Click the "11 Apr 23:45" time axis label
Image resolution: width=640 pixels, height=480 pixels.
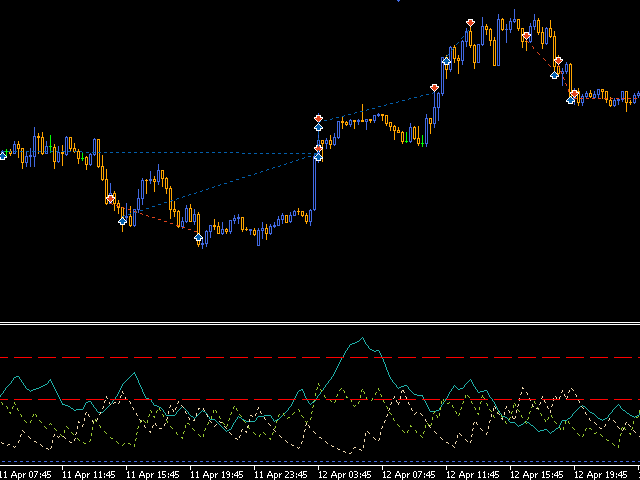coord(281,475)
